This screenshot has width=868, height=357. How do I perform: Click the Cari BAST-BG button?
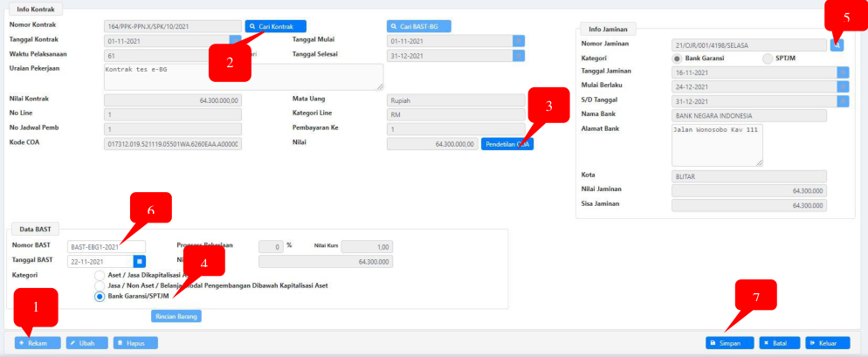pyautogui.click(x=419, y=26)
